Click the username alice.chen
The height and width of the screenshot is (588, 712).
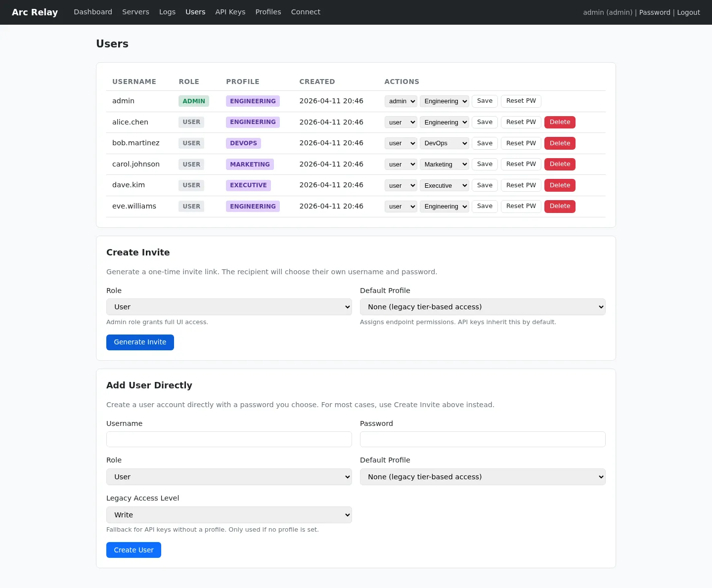click(x=130, y=122)
